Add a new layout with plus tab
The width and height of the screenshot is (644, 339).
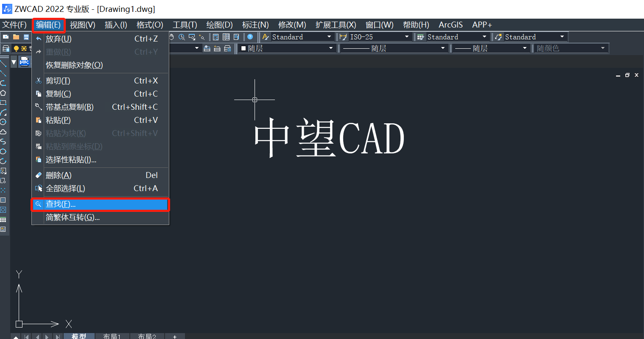(175, 336)
